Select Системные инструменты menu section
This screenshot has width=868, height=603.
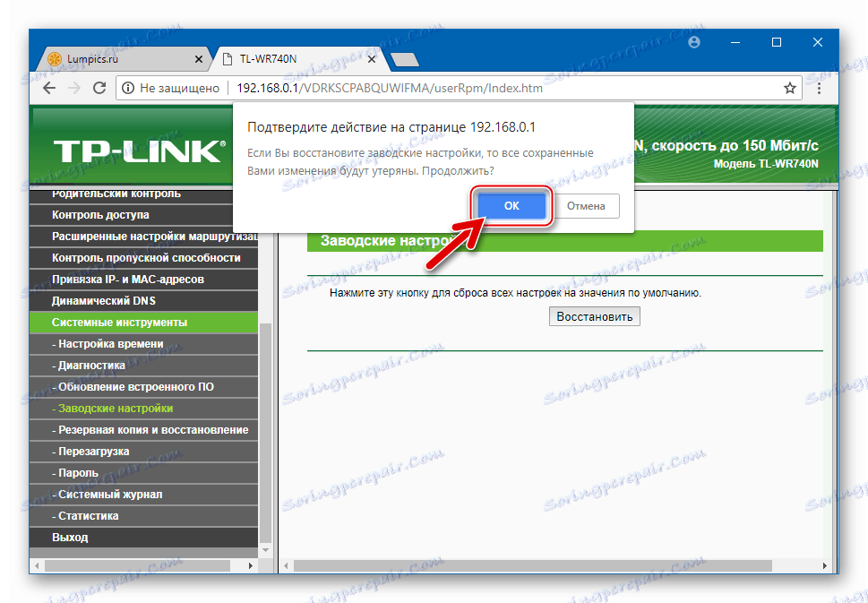click(144, 323)
